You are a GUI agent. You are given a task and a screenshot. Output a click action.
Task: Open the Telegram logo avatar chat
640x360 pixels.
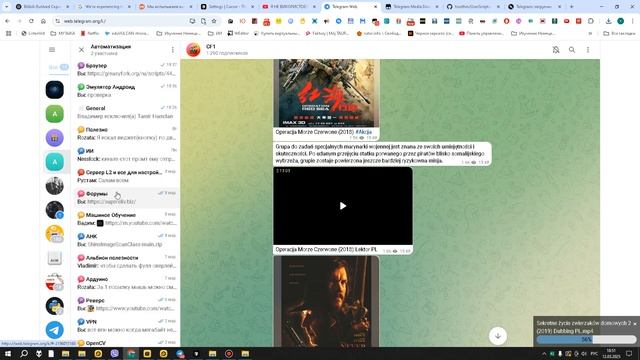click(55, 330)
